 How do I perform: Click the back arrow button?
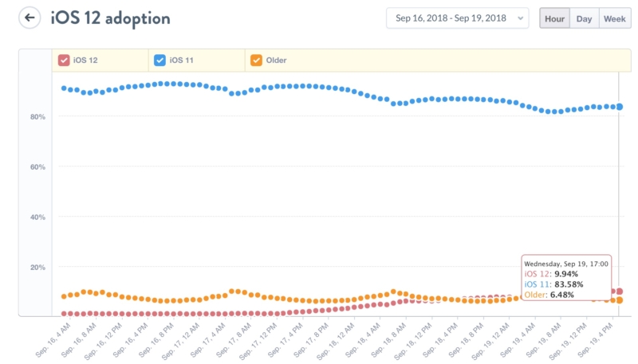click(x=30, y=18)
